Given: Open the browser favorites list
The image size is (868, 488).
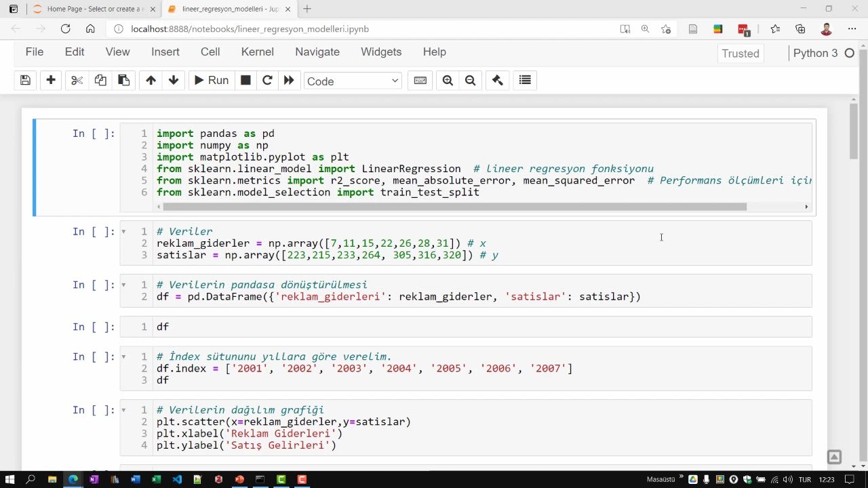Looking at the screenshot, I should [x=775, y=29].
